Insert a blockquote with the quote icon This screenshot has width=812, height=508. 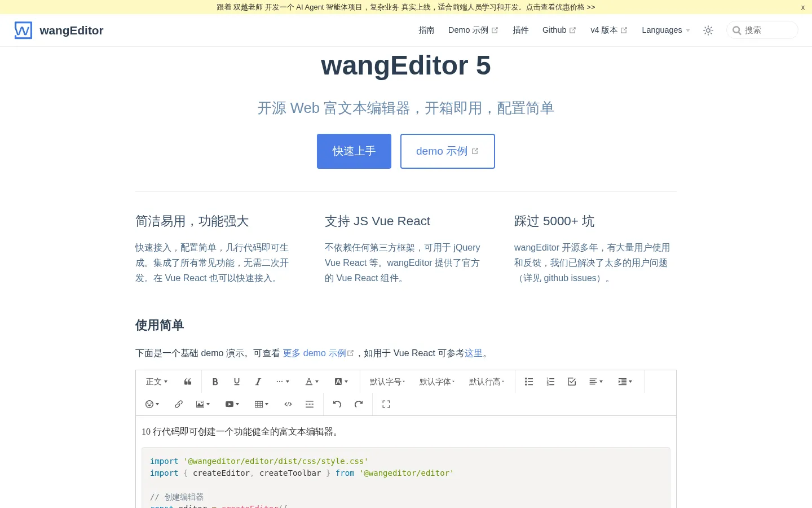coord(188,382)
